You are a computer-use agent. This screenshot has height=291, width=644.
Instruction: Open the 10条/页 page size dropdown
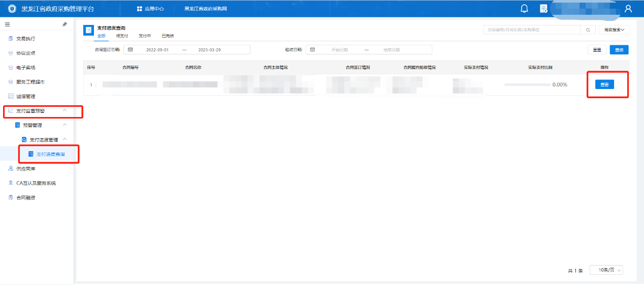tap(606, 270)
